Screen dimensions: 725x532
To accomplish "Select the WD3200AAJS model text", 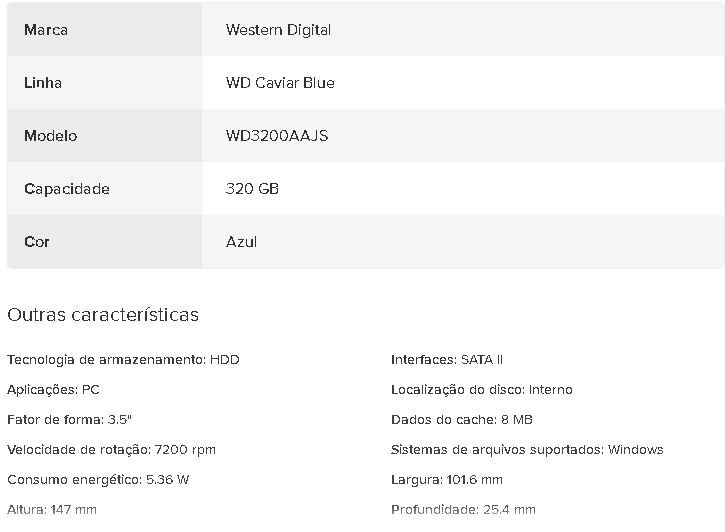I will pyautogui.click(x=277, y=136).
